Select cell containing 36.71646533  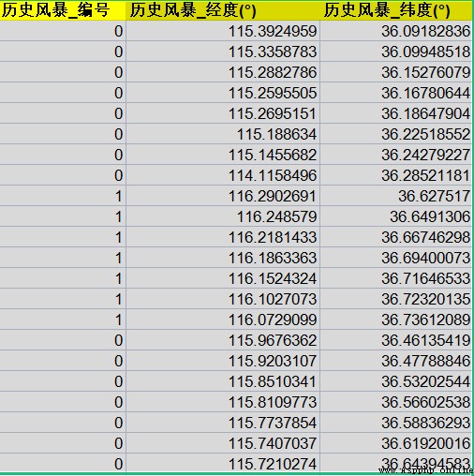[x=396, y=278]
